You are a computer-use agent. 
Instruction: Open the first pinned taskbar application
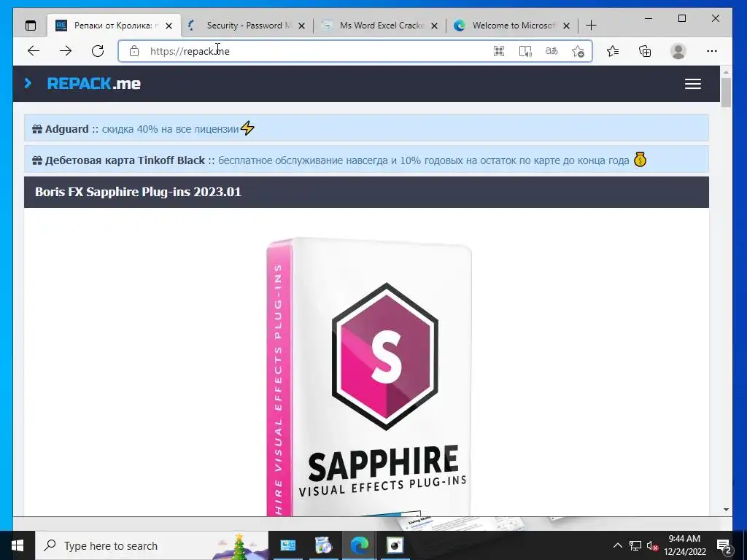coord(287,545)
